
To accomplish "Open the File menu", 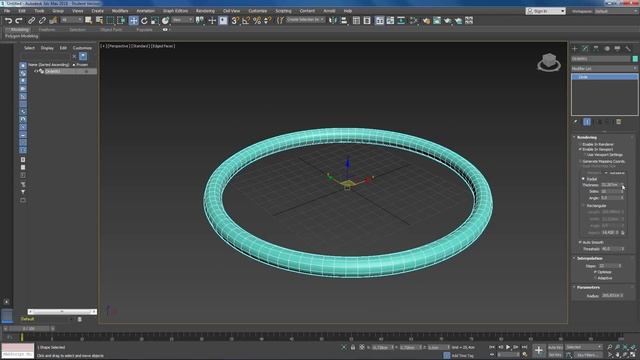I will click(x=7, y=11).
